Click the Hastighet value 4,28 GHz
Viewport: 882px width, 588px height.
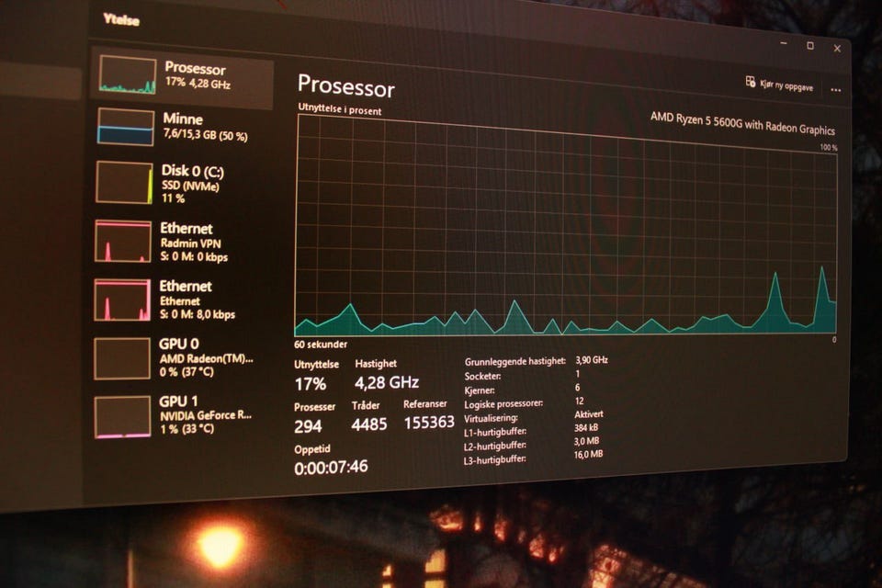(x=387, y=382)
